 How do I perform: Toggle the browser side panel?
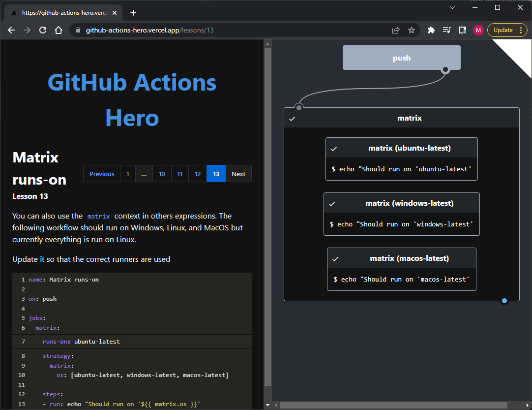point(463,30)
